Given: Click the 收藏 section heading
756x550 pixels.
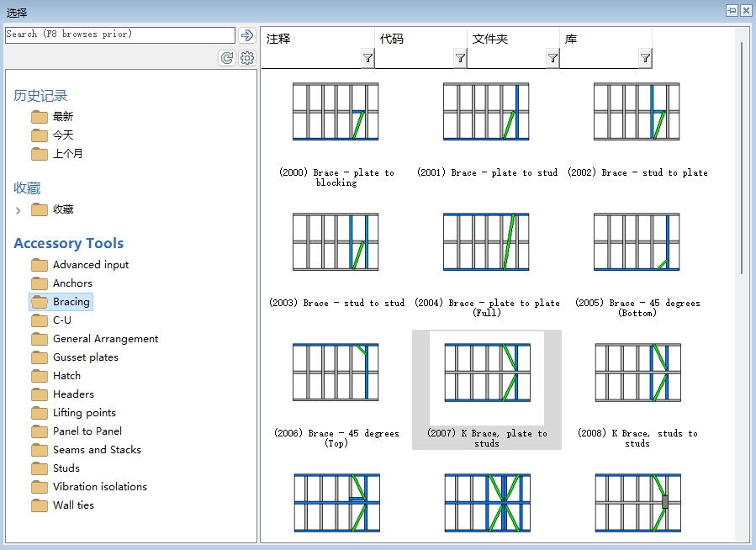Looking at the screenshot, I should pos(27,188).
